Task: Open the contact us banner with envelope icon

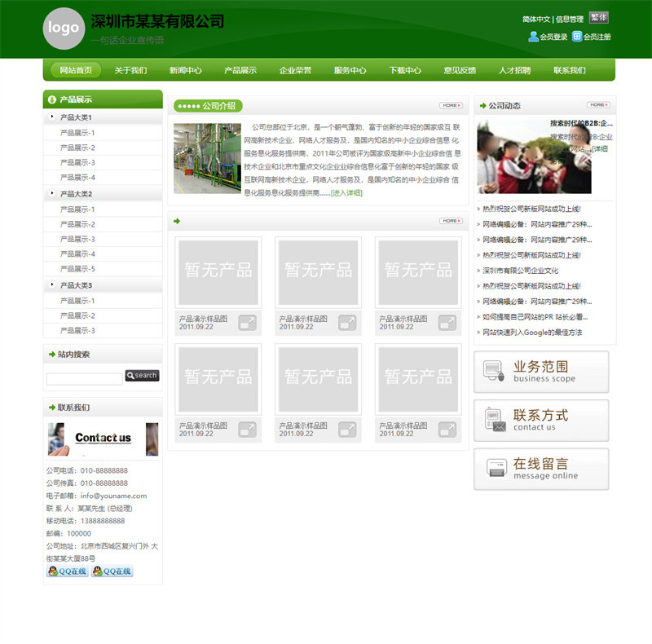Action: pyautogui.click(x=496, y=419)
